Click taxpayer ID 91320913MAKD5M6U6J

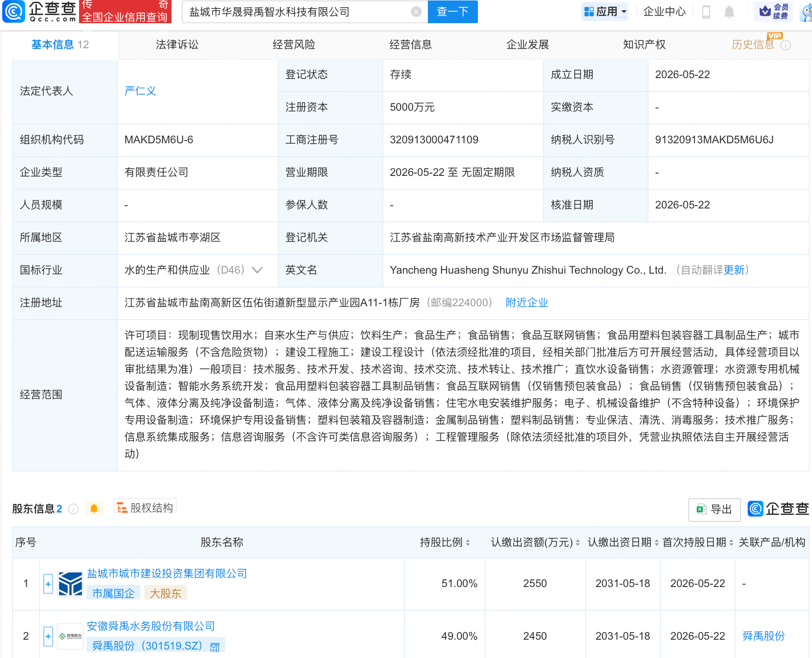tap(714, 140)
